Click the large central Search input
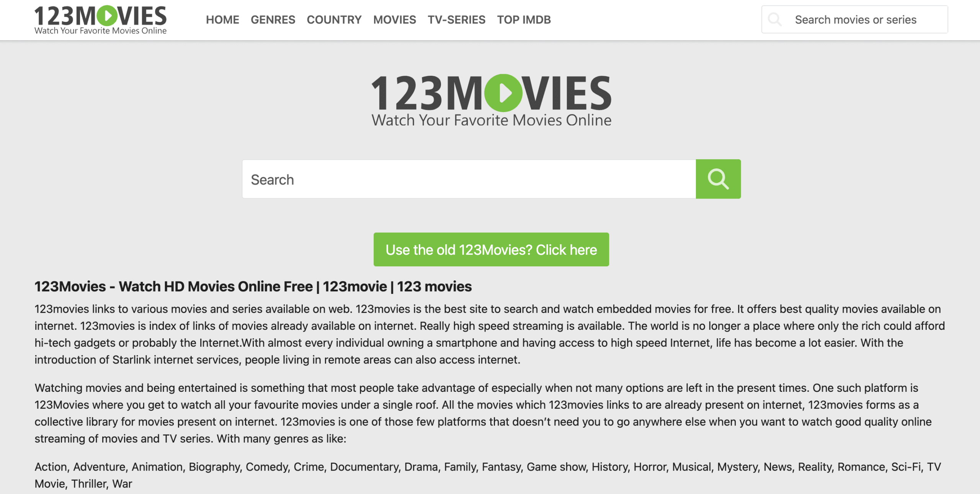 pos(469,179)
